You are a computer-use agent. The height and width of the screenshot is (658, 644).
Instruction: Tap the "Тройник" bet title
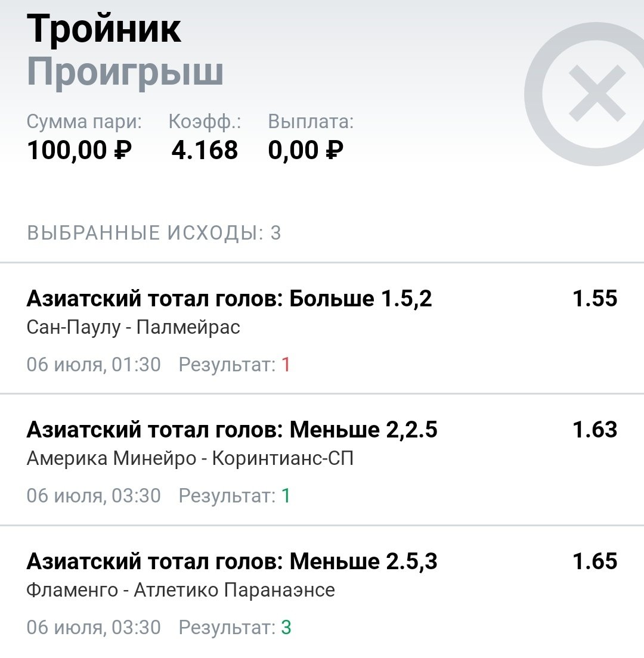[104, 29]
